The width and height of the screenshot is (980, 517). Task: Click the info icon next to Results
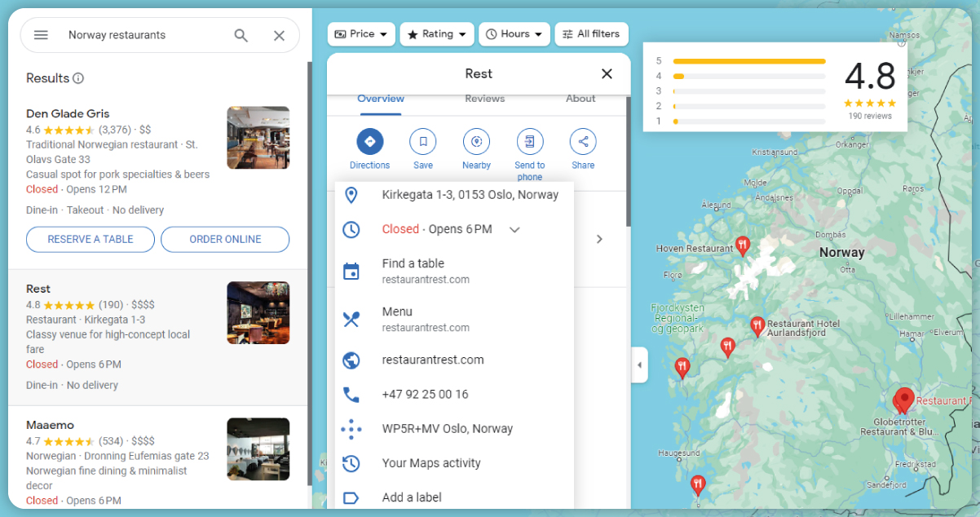click(x=78, y=78)
